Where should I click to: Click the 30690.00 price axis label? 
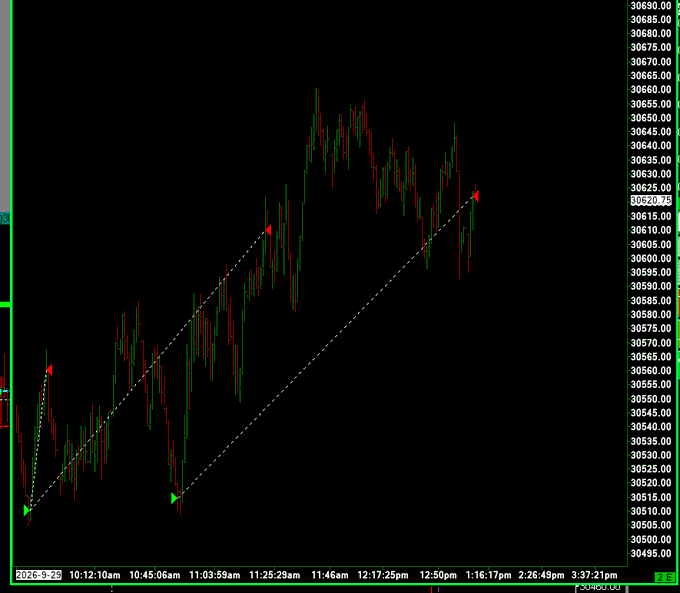651,6
